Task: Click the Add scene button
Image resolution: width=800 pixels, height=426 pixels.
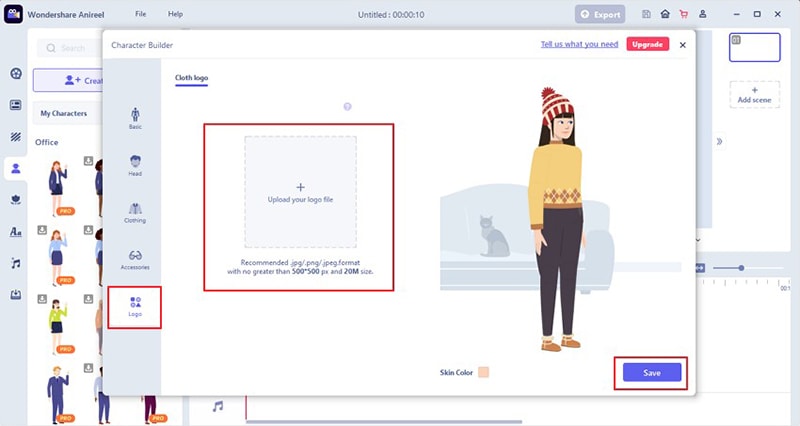Action: coord(755,95)
